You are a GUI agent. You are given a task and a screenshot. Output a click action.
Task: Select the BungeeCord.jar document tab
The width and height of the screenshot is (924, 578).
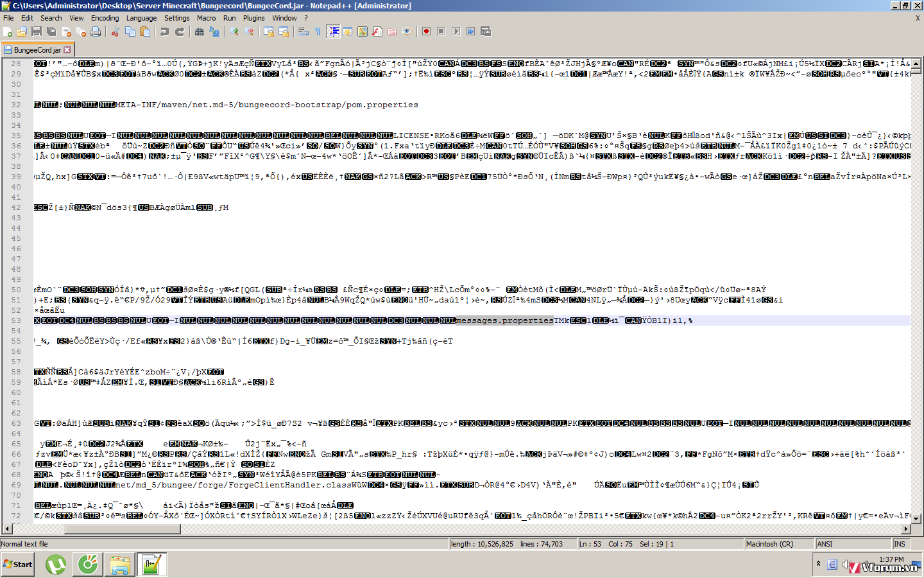coord(37,49)
